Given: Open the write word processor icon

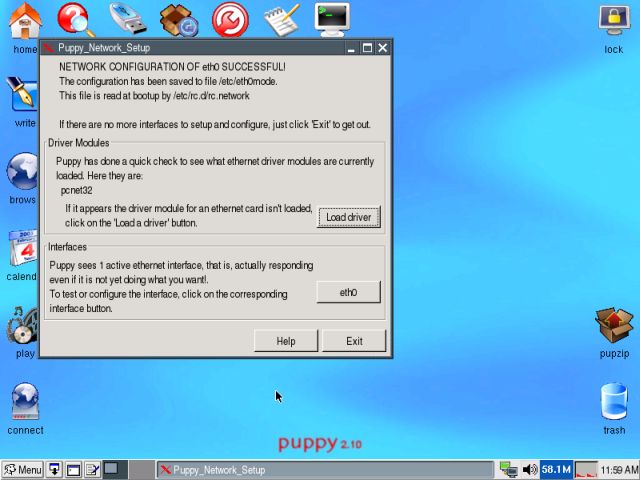Looking at the screenshot, I should (22, 95).
